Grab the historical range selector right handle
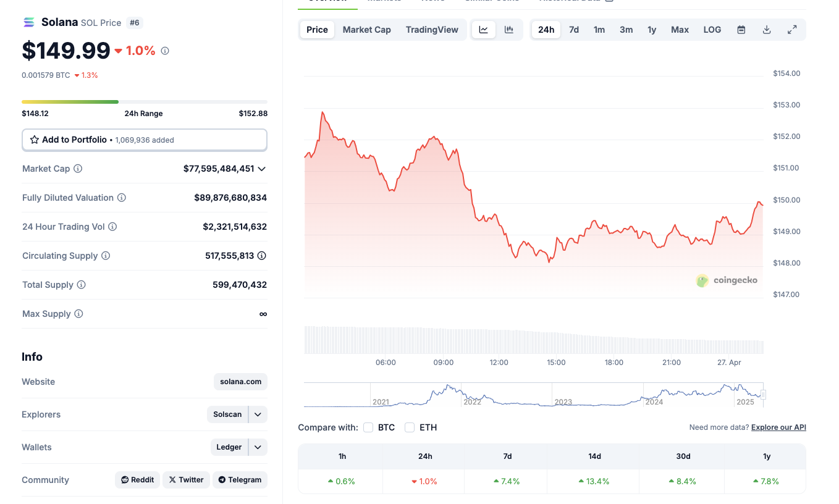Screen dimensions: 839x504 [764, 395]
